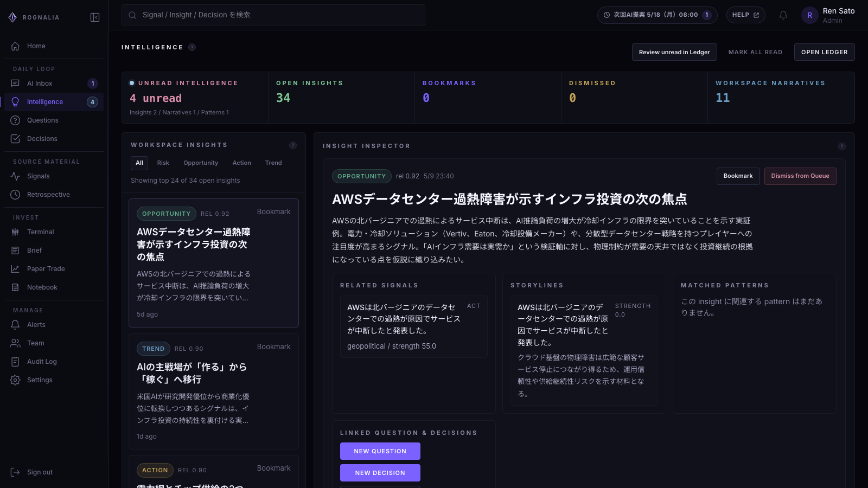Click the Insight Inspector help icon
This screenshot has height=488, width=868.
[x=842, y=146]
